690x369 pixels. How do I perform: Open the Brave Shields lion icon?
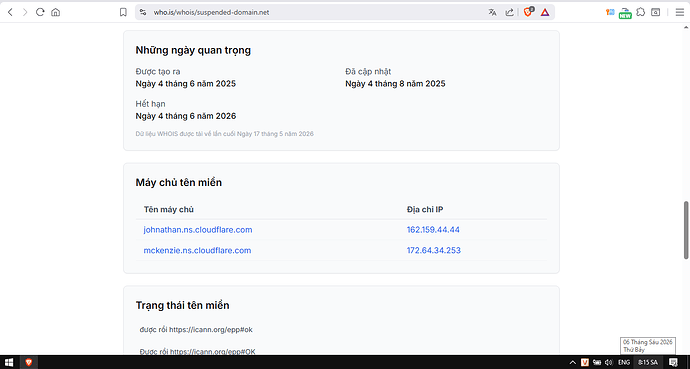click(528, 12)
